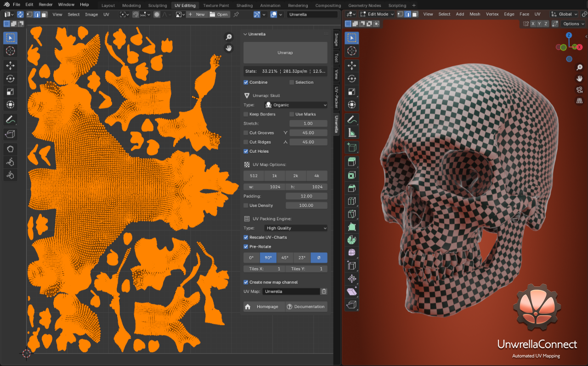
Task: Uncheck Cut Holes checkbox
Action: pyautogui.click(x=246, y=151)
